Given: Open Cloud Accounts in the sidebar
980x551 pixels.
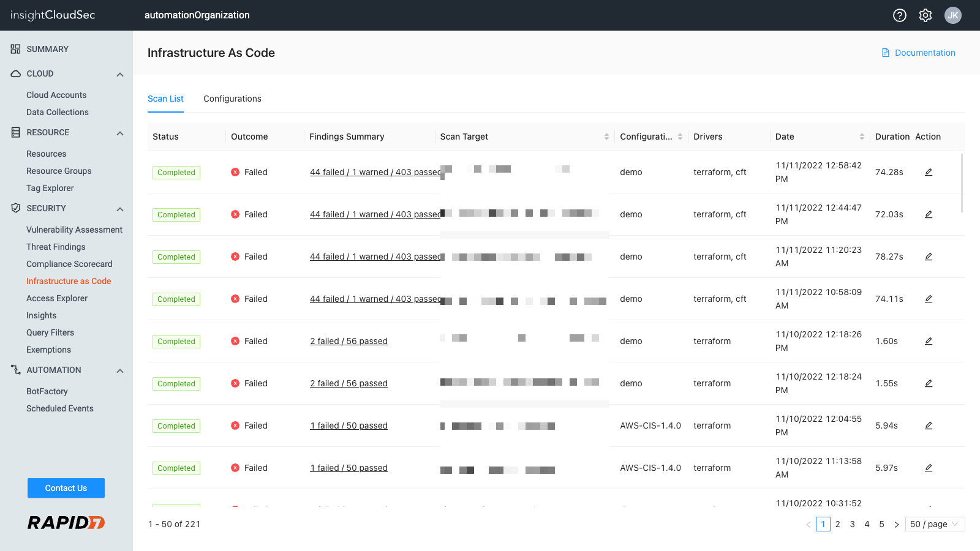Looking at the screenshot, I should point(56,95).
